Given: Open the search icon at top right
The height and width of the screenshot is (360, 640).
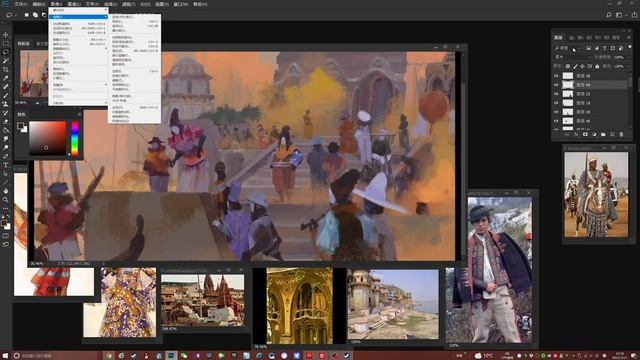Looking at the screenshot, I should pyautogui.click(x=609, y=15).
